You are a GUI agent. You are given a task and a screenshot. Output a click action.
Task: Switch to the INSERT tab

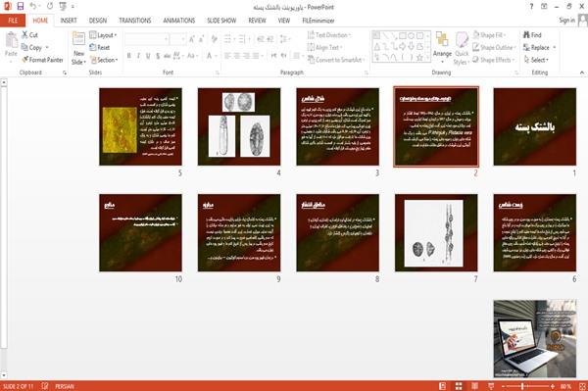coord(69,21)
